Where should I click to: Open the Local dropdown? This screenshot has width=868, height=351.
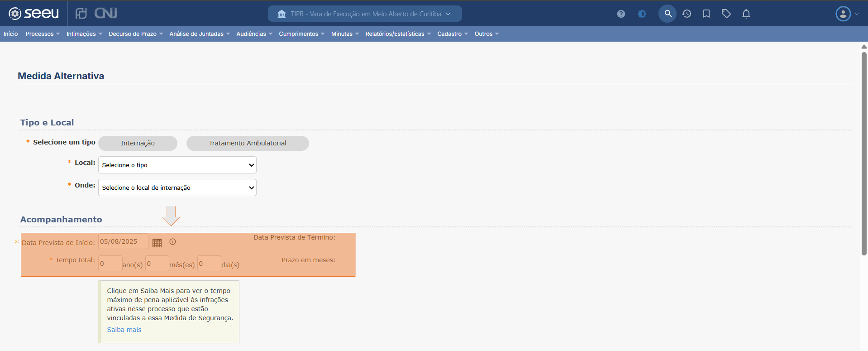pos(177,165)
